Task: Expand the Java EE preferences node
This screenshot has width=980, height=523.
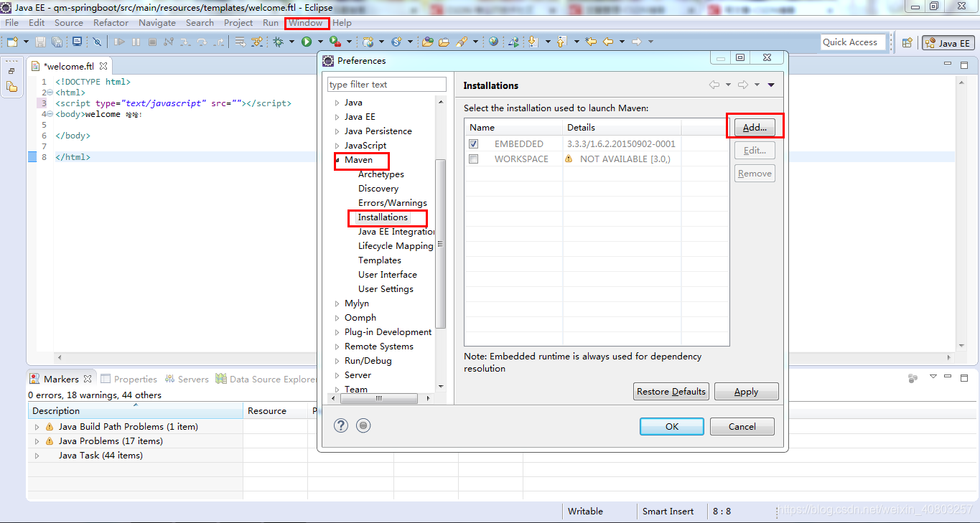Action: 337,117
